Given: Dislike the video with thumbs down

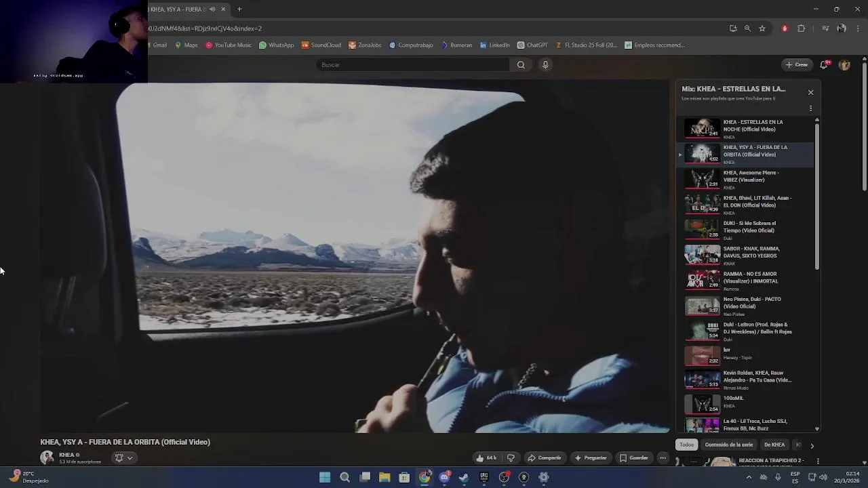Looking at the screenshot, I should click(x=511, y=458).
